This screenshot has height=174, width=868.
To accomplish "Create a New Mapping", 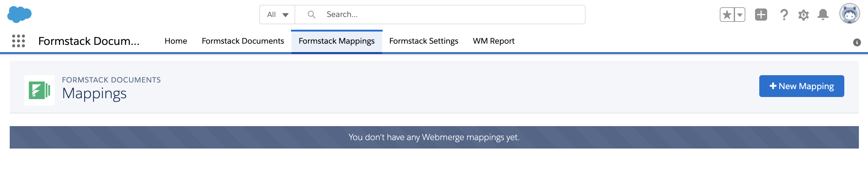I will 801,86.
